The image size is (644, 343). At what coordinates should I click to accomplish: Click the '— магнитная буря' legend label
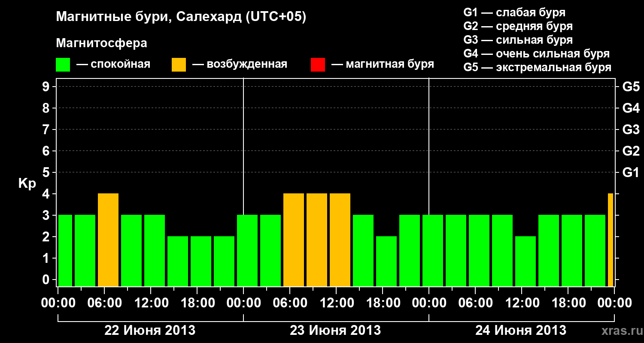click(383, 64)
